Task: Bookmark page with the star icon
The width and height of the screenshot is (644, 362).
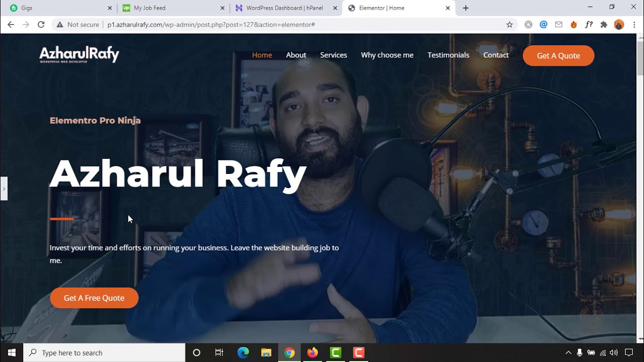Action: [x=510, y=25]
